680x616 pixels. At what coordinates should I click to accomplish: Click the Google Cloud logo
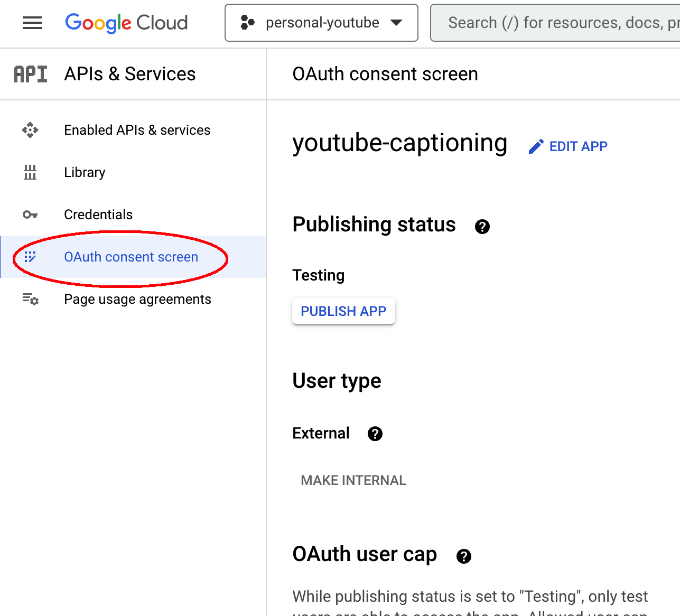click(x=126, y=23)
